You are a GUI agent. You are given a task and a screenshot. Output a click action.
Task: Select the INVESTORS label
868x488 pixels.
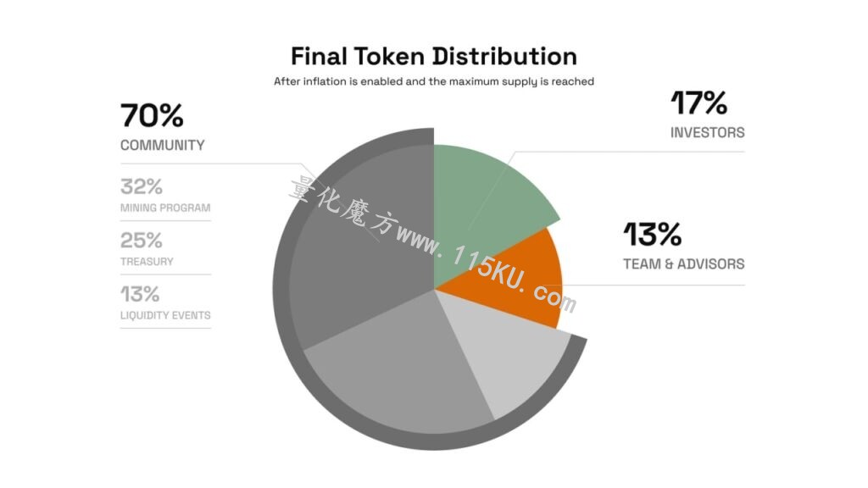pos(708,133)
